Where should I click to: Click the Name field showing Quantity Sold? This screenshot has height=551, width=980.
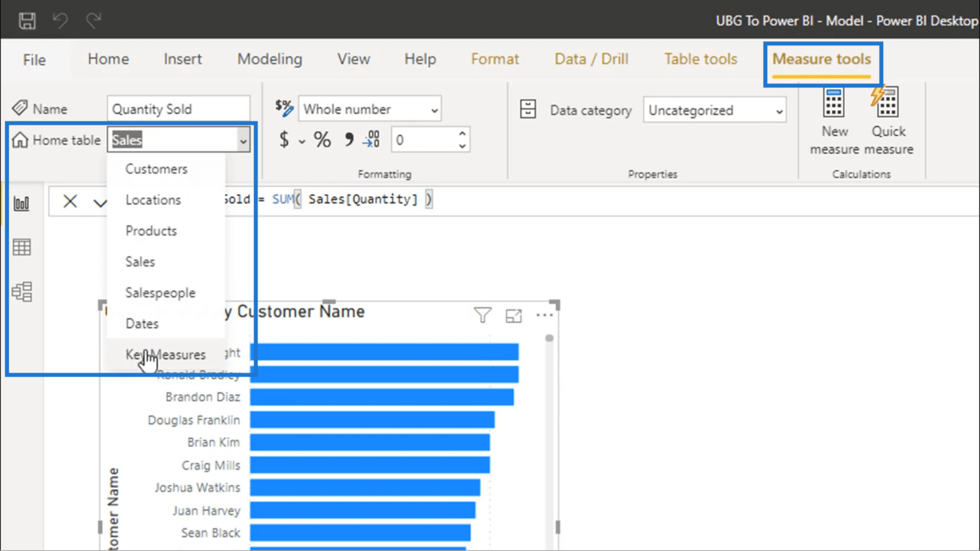(178, 109)
